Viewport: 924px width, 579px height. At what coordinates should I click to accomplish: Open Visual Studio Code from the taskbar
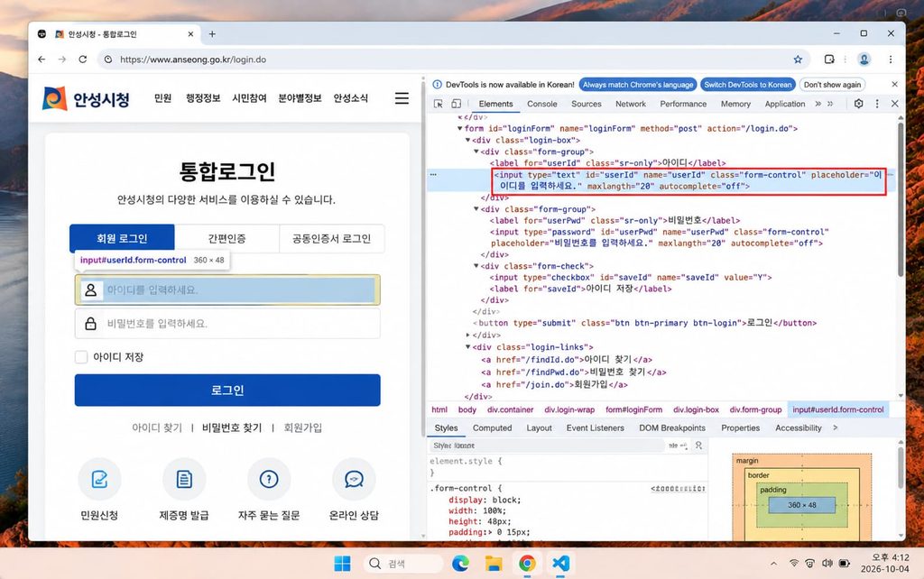pos(560,564)
